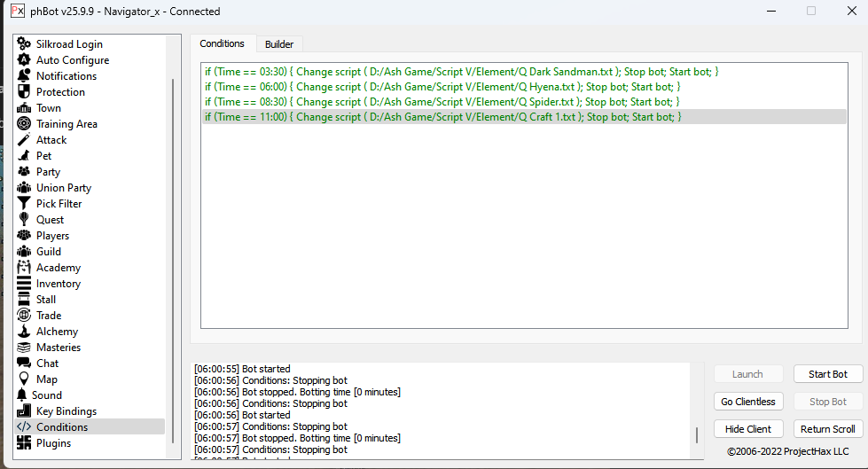Screen dimensions: 868x469
Task: Open the Protection shield icon
Action: point(24,91)
